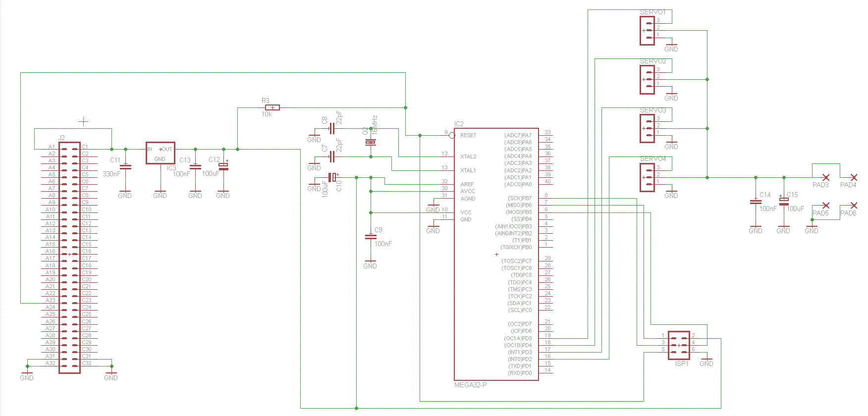This screenshot has height=416, width=868.
Task: Select the GND symbol below capacitor C9
Action: [370, 263]
